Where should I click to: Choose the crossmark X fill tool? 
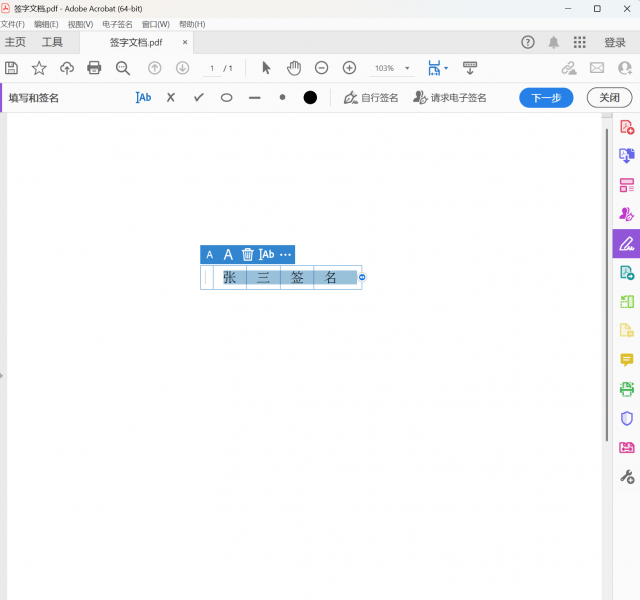click(x=171, y=98)
